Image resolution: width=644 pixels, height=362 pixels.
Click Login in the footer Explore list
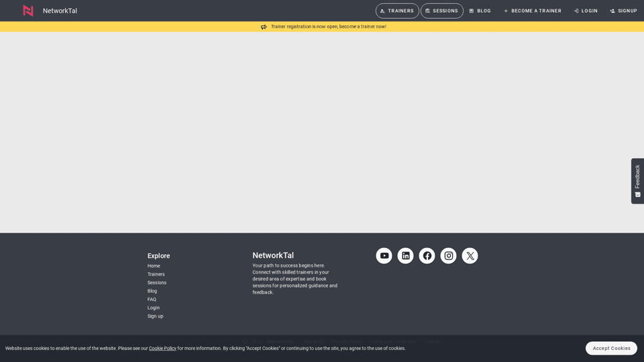[154, 308]
